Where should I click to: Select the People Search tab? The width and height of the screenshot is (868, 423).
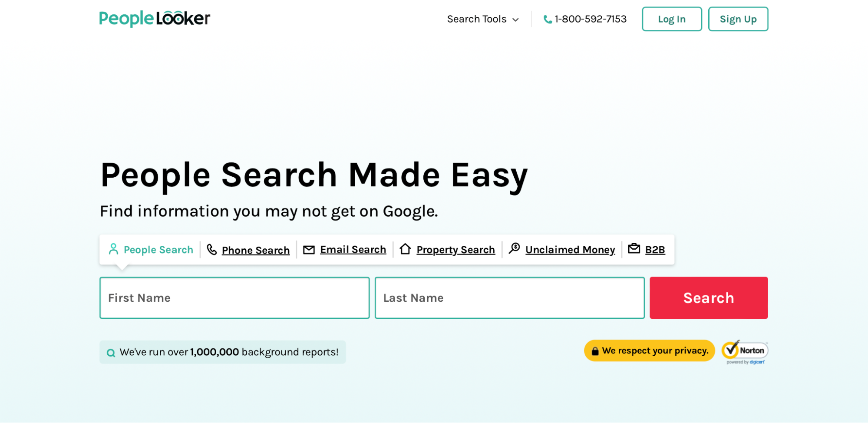(x=151, y=250)
